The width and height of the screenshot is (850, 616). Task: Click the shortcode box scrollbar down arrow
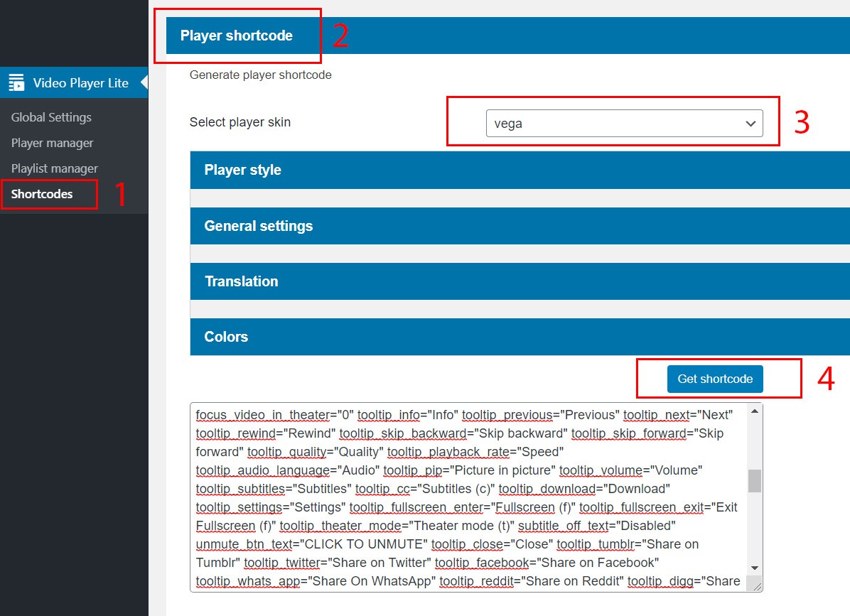pos(755,568)
